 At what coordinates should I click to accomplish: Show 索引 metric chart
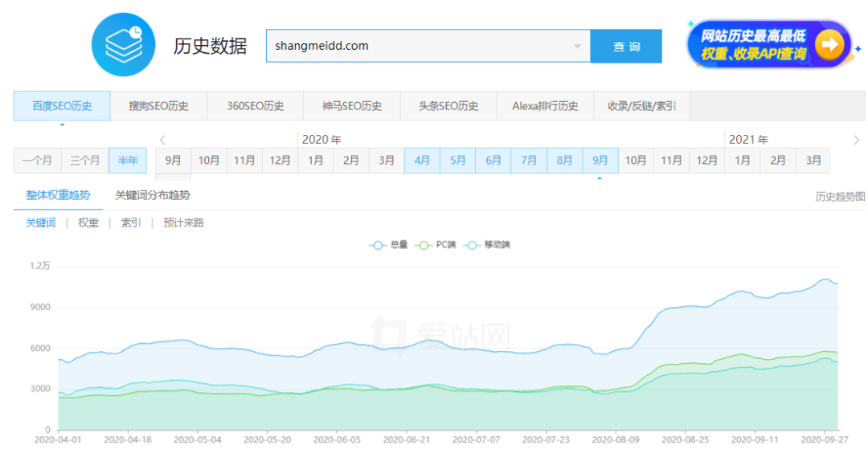pyautogui.click(x=131, y=223)
